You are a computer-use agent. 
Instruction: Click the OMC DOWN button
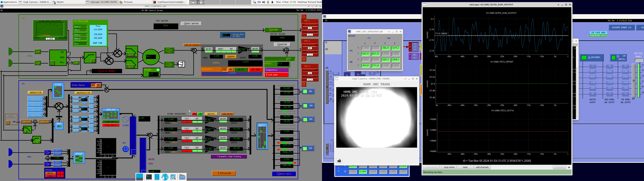255,70
